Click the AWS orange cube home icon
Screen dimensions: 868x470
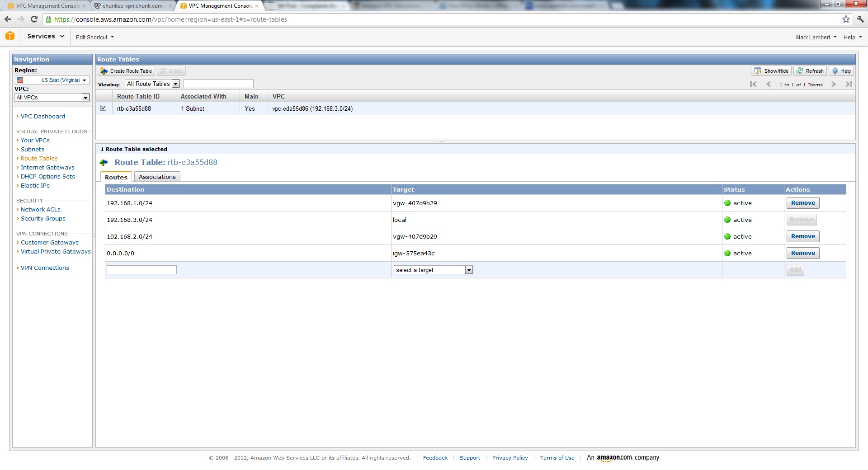(x=10, y=36)
